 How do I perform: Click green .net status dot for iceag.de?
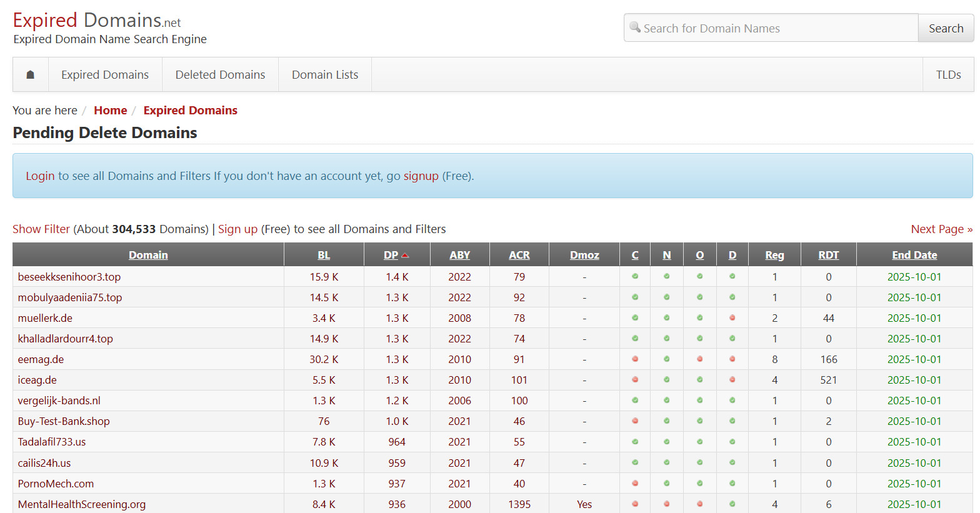[667, 380]
